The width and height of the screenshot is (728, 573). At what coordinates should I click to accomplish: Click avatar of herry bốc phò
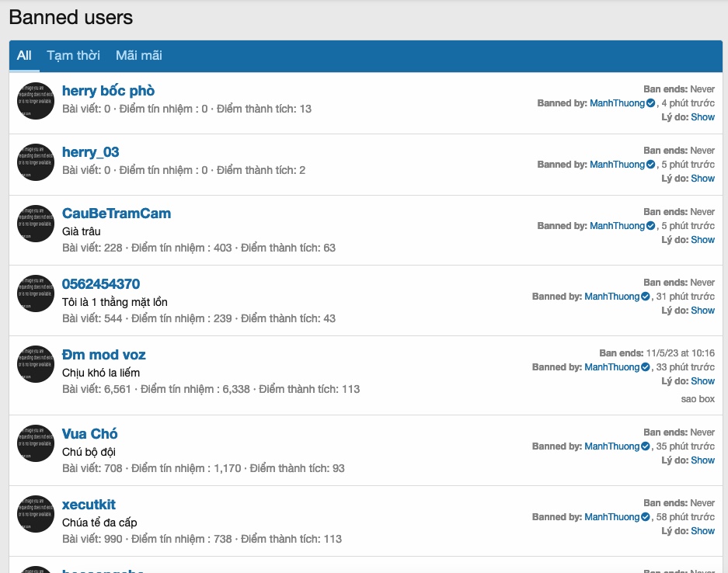coord(35,101)
